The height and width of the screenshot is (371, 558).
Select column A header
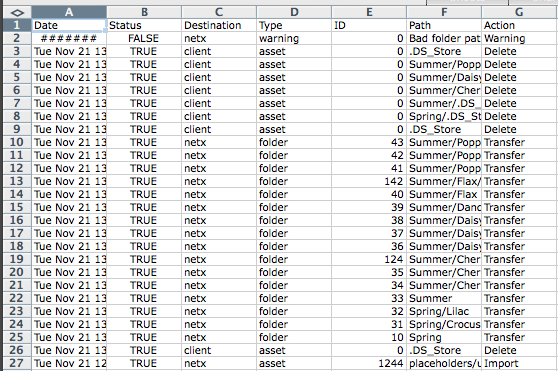[69, 12]
